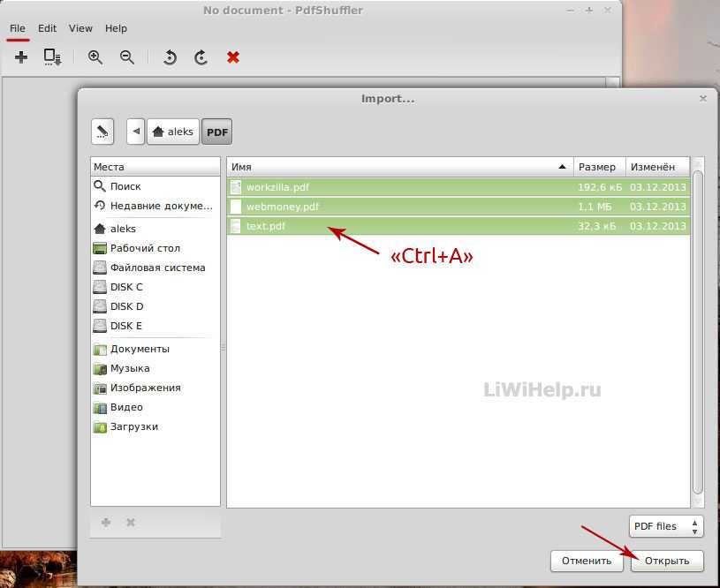
Task: Select the workzilla.pdf file
Action: (459, 187)
